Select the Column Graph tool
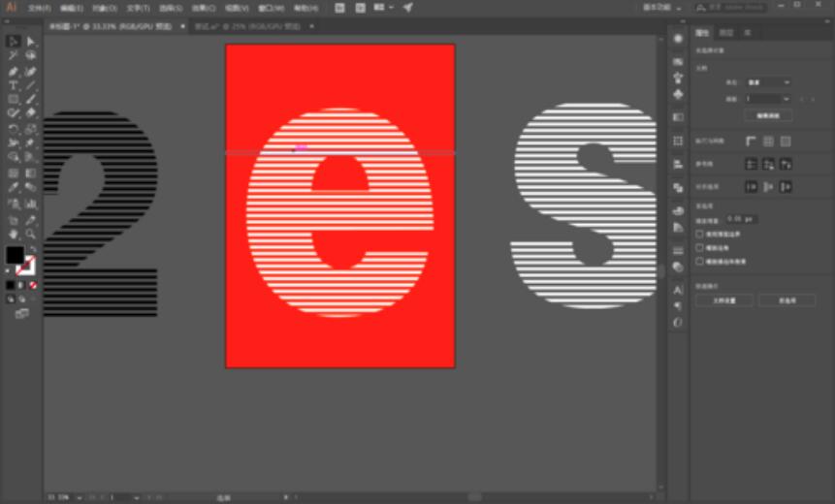 coord(30,204)
